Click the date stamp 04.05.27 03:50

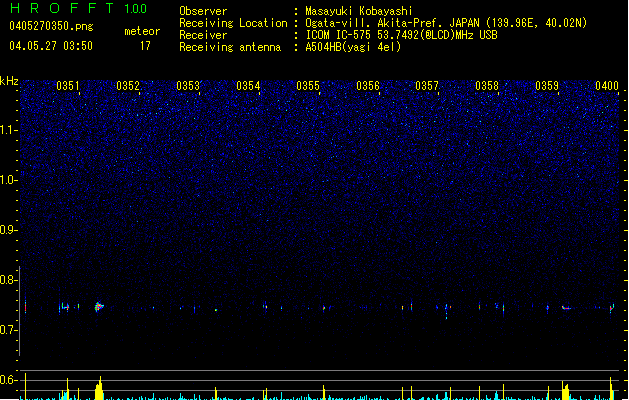pyautogui.click(x=51, y=46)
